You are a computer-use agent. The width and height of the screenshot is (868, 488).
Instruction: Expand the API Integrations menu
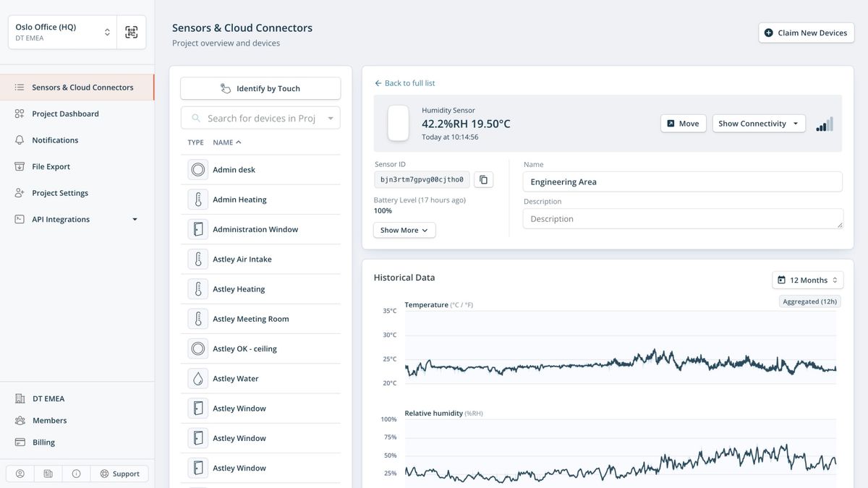[134, 220]
